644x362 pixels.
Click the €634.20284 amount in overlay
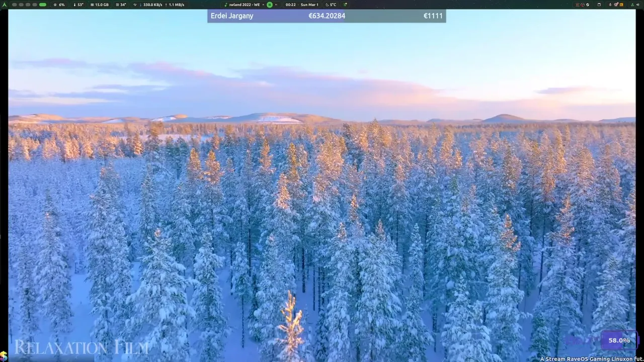(x=327, y=16)
